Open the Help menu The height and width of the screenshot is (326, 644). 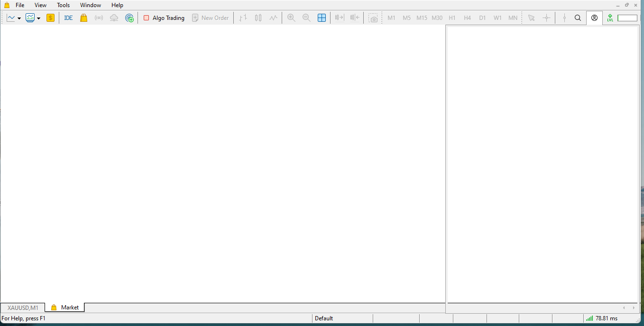[117, 5]
